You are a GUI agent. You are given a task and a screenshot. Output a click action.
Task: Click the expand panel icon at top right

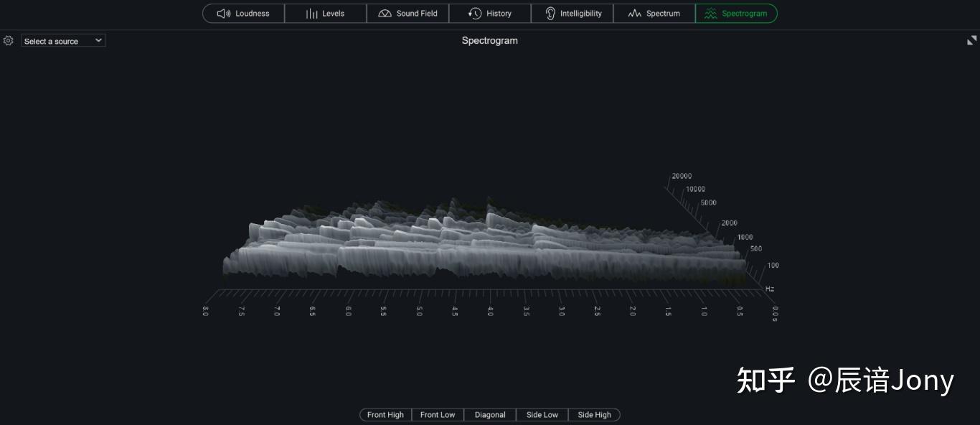click(972, 41)
